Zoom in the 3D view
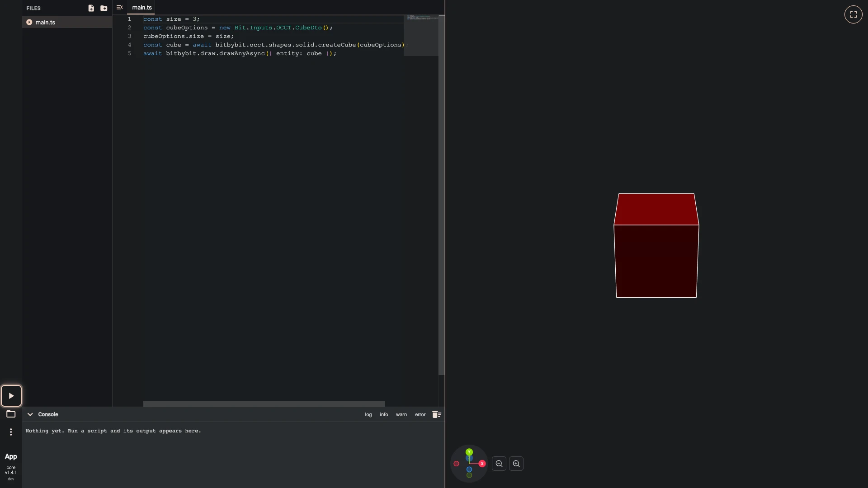 [x=516, y=464]
